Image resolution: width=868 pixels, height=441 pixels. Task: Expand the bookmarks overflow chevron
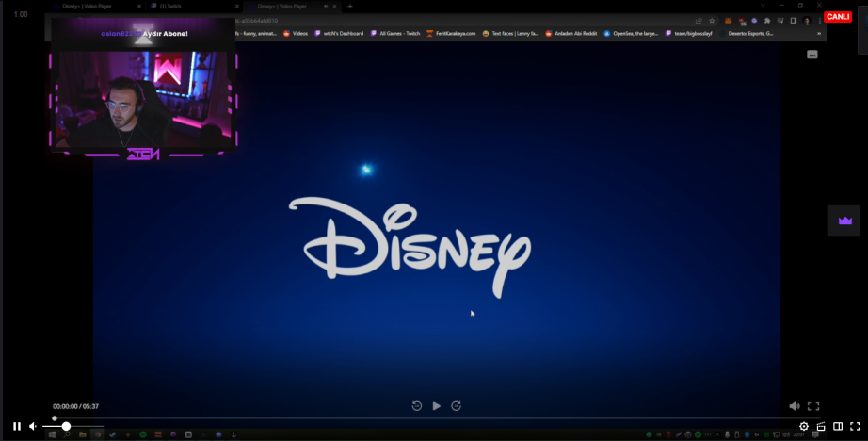tap(819, 33)
